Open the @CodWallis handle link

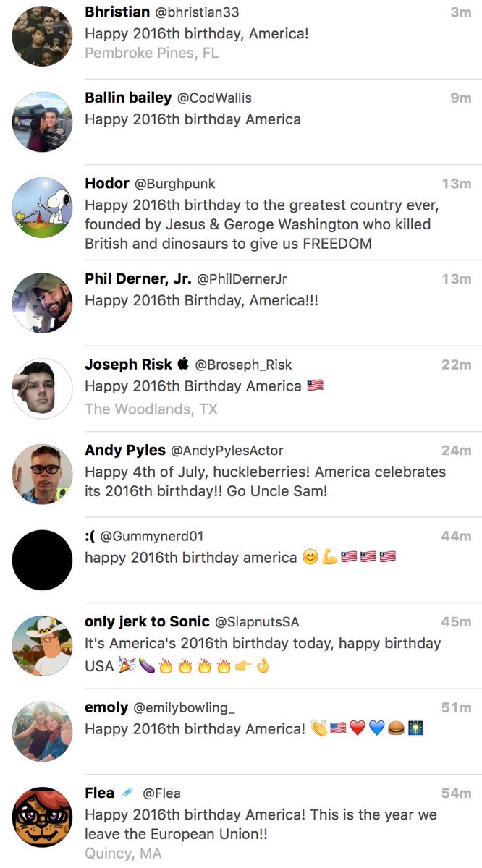pyautogui.click(x=215, y=98)
